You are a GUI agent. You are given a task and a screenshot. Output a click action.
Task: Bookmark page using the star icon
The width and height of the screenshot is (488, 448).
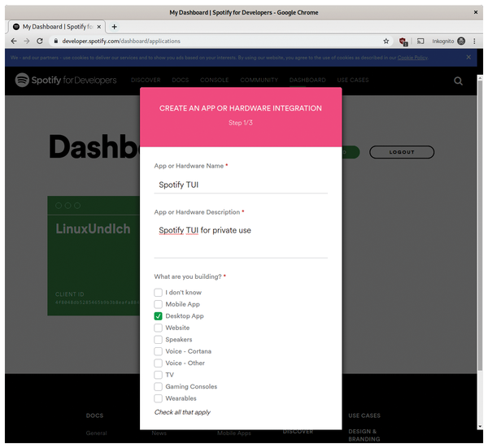click(x=386, y=41)
